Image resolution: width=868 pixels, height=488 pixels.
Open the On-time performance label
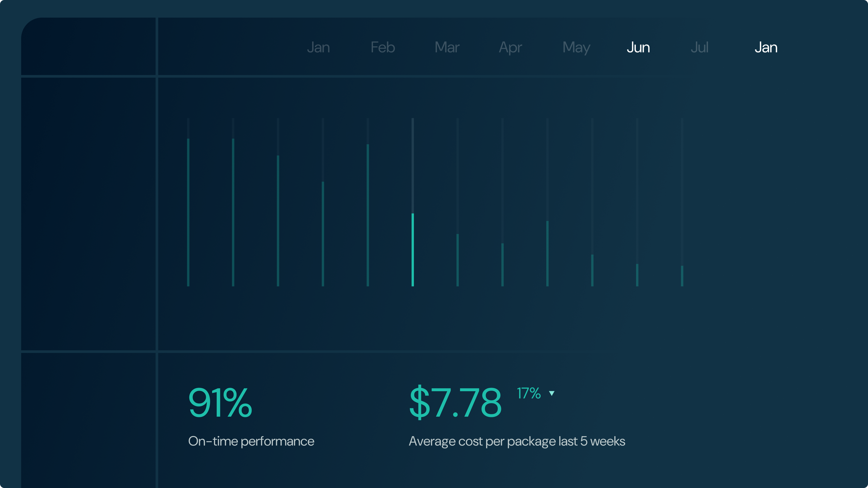click(x=251, y=441)
